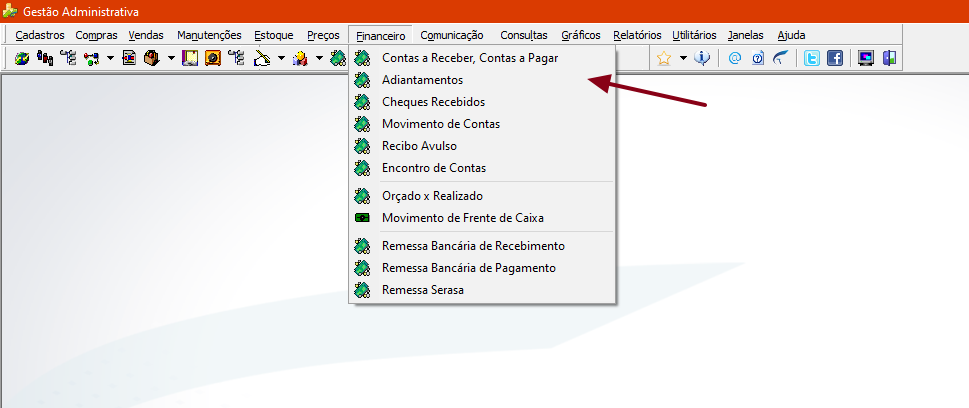Image resolution: width=969 pixels, height=408 pixels.
Task: Click the blue feather quill icon
Action: click(x=781, y=59)
